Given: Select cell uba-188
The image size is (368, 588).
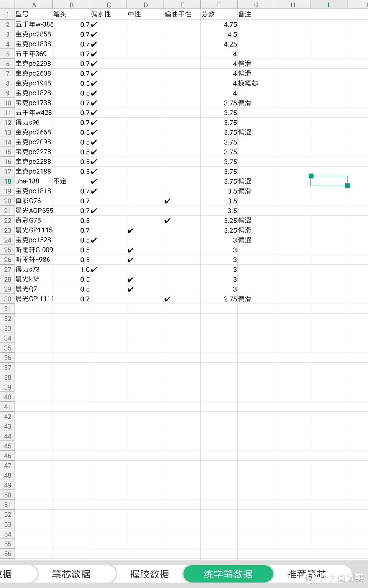Looking at the screenshot, I should pyautogui.click(x=34, y=181).
